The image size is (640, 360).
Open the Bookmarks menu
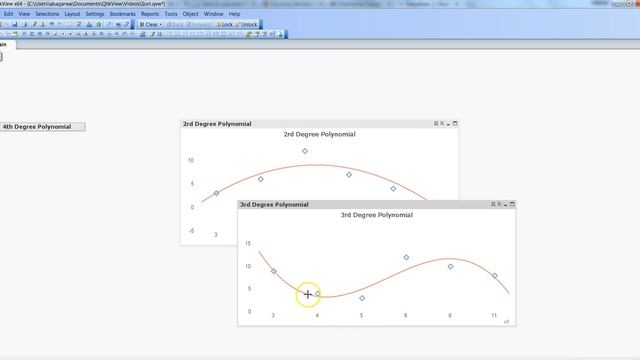[x=122, y=14]
